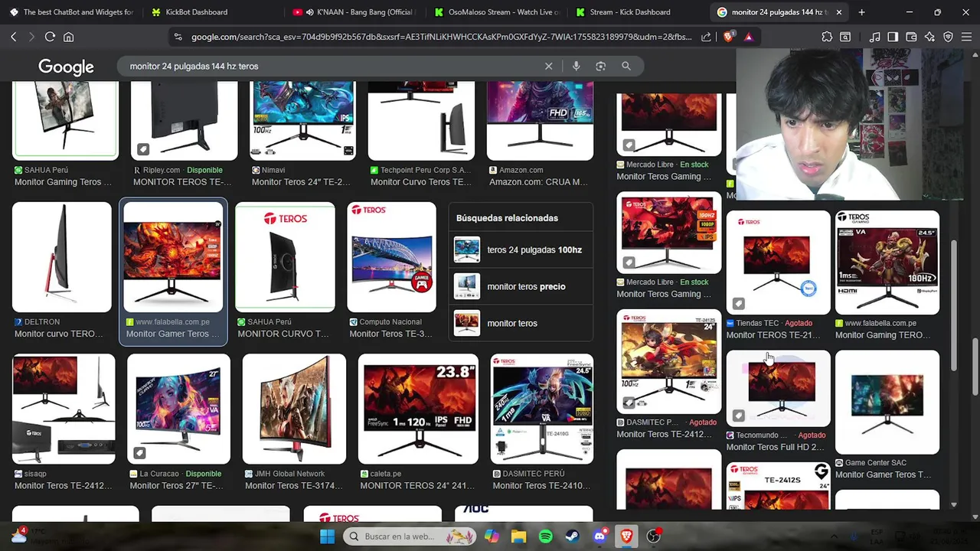
Task: Select related search monitor teros precio
Action: 521,286
